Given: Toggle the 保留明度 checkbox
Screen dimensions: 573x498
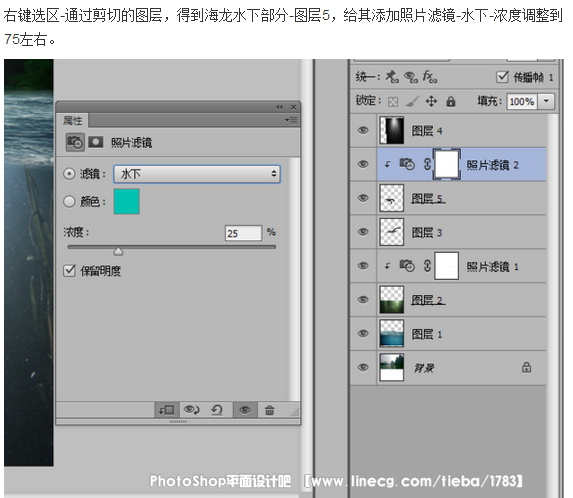Looking at the screenshot, I should [x=69, y=271].
